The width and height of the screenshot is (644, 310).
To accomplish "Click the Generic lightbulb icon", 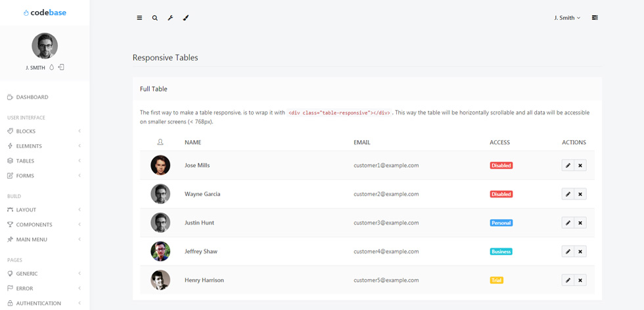I will tap(11, 273).
